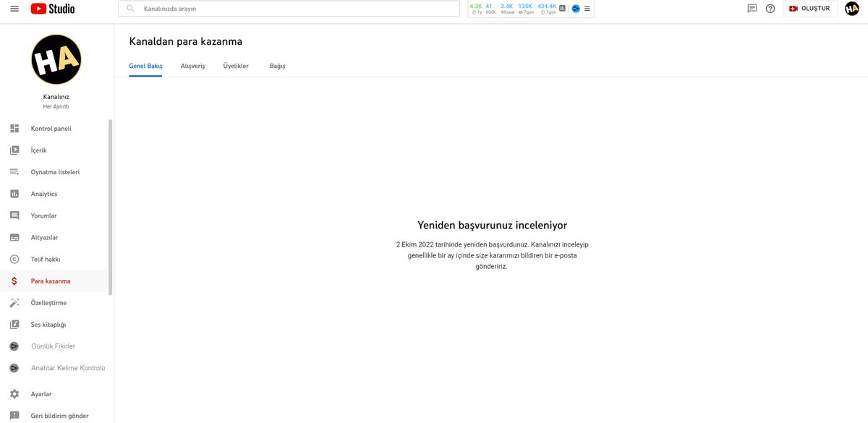Image resolution: width=868 pixels, height=423 pixels.
Task: Click the 'Kanaldan para kazanma' page title
Action: [x=186, y=41]
